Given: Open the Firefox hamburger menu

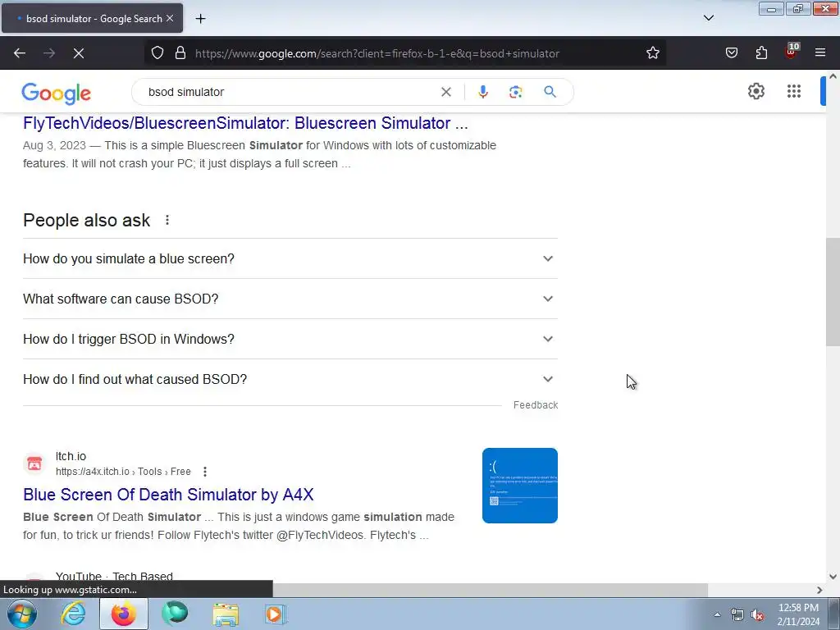Looking at the screenshot, I should [820, 53].
